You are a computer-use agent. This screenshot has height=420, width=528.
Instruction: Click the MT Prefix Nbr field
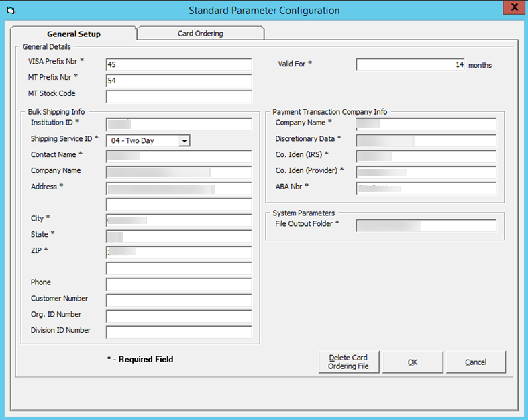[179, 81]
